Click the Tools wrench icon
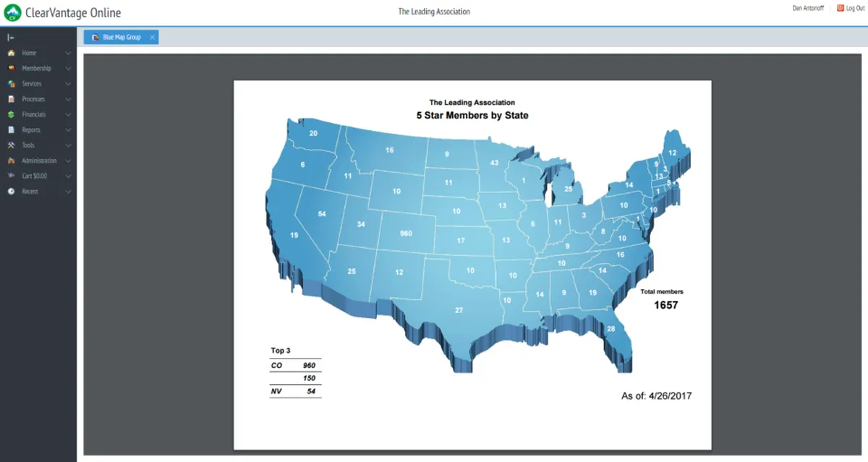Image resolution: width=868 pixels, height=462 pixels. [11, 145]
